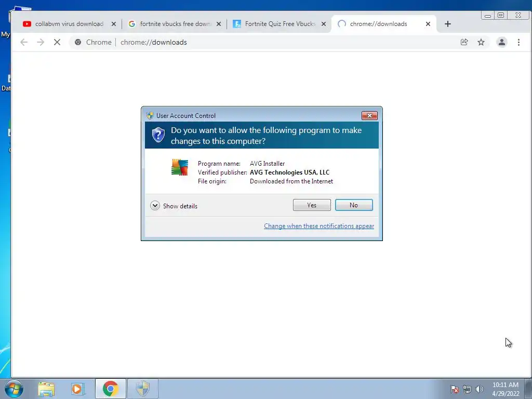Image resolution: width=532 pixels, height=399 pixels.
Task: Bookmark this page with star icon
Action: (x=481, y=42)
